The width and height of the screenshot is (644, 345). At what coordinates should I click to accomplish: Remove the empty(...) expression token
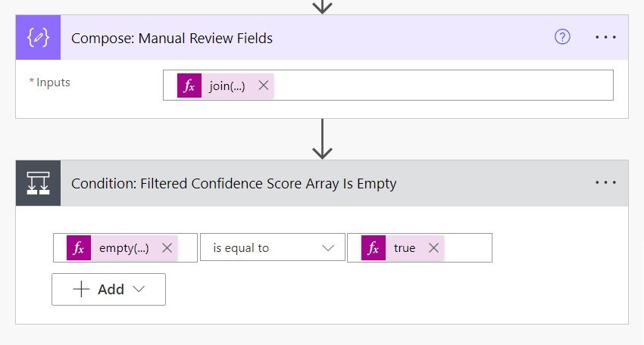coord(167,247)
